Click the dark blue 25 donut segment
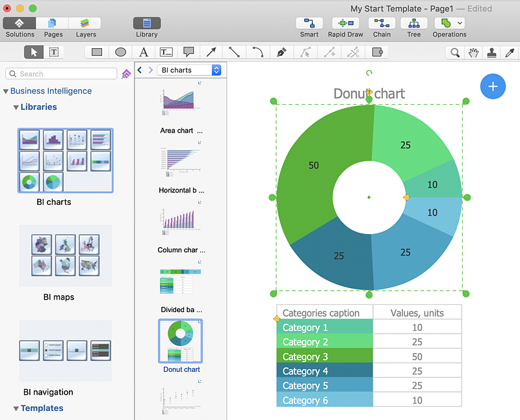The height and width of the screenshot is (420, 520). point(338,256)
